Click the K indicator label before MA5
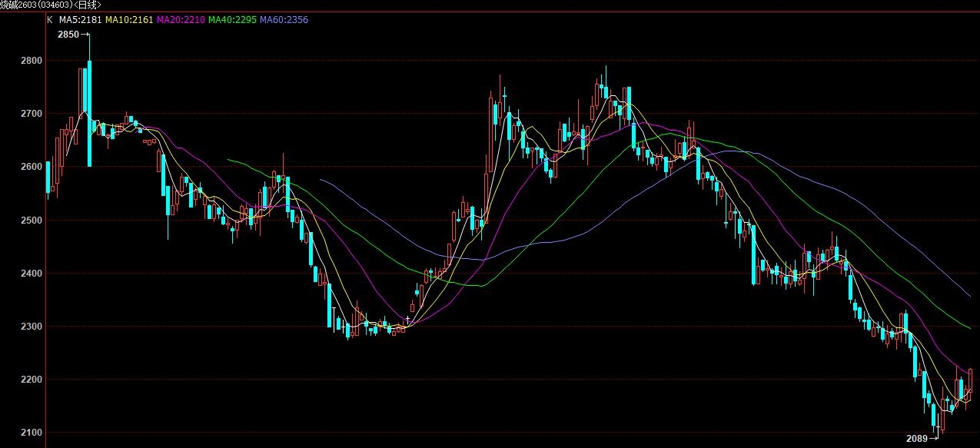Image resolution: width=980 pixels, height=448 pixels. click(x=50, y=19)
